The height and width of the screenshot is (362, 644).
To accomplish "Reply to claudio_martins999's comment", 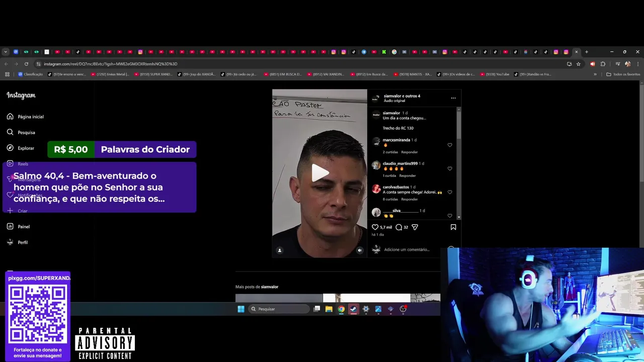I will pyautogui.click(x=408, y=175).
